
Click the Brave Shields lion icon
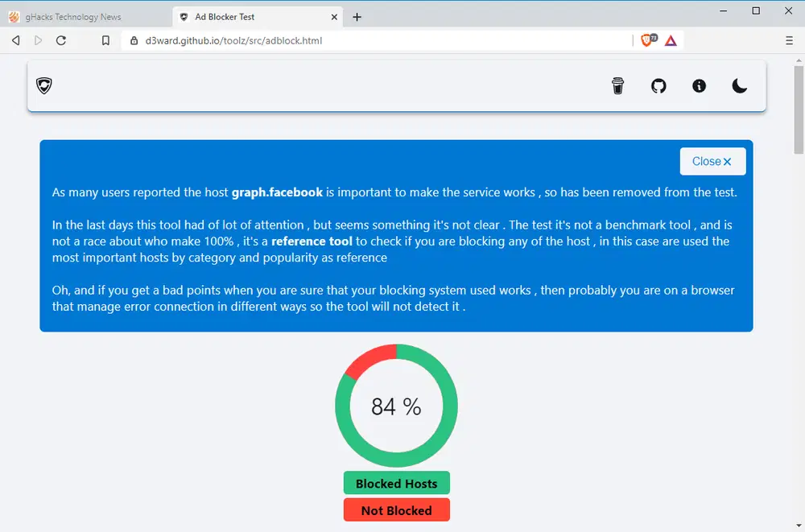[x=647, y=40]
